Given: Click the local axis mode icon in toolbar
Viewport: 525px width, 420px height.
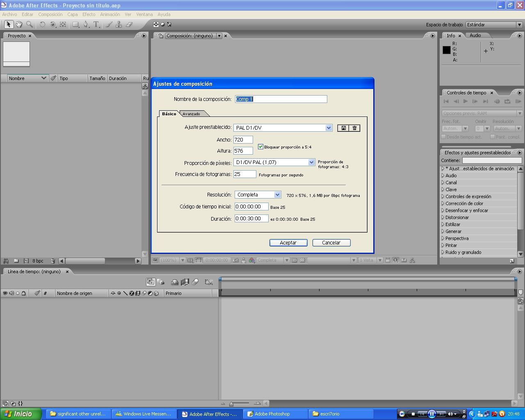Looking at the screenshot, I should tap(156, 25).
